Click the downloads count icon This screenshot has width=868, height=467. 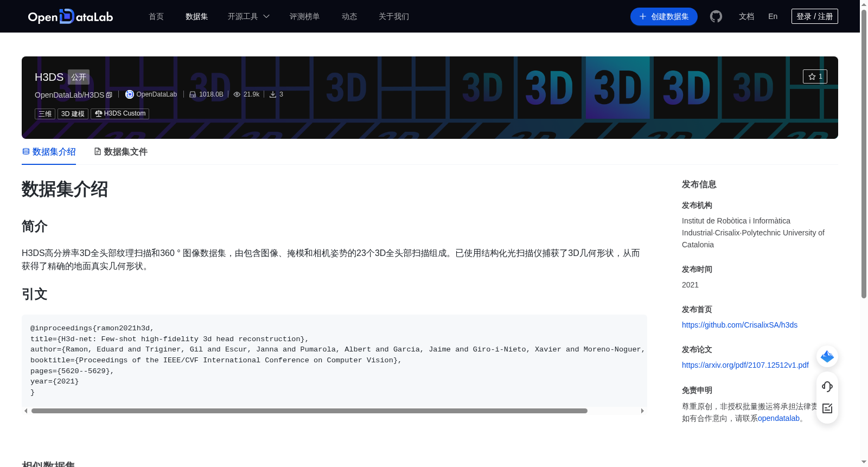pyautogui.click(x=273, y=94)
